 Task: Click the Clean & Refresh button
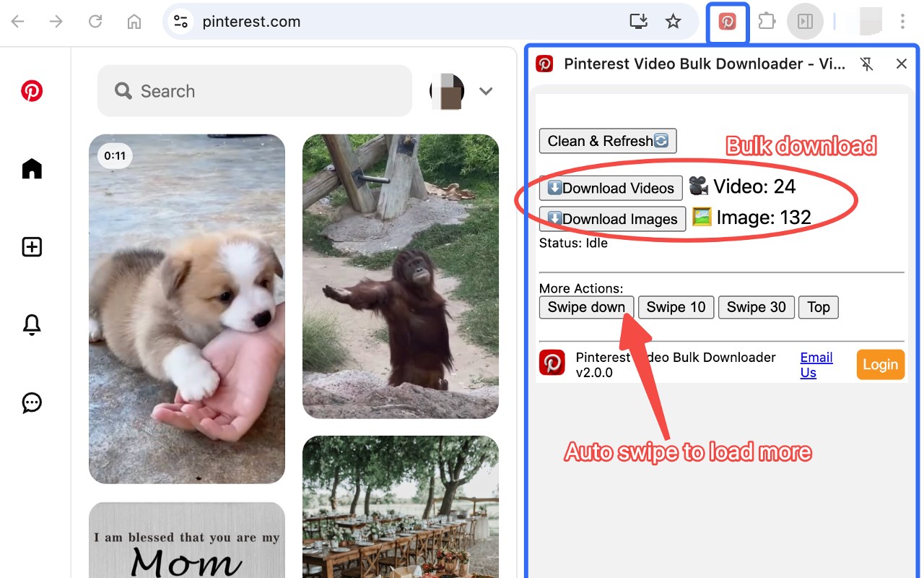coord(608,141)
